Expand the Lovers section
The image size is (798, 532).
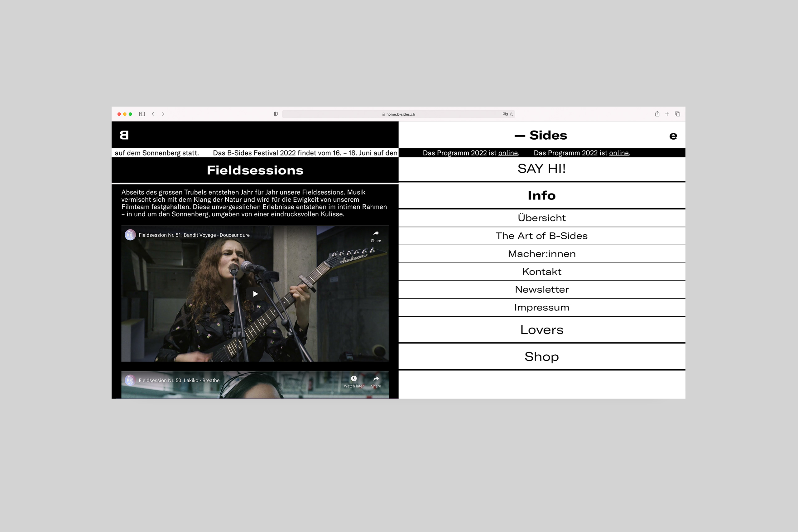pyautogui.click(x=541, y=330)
